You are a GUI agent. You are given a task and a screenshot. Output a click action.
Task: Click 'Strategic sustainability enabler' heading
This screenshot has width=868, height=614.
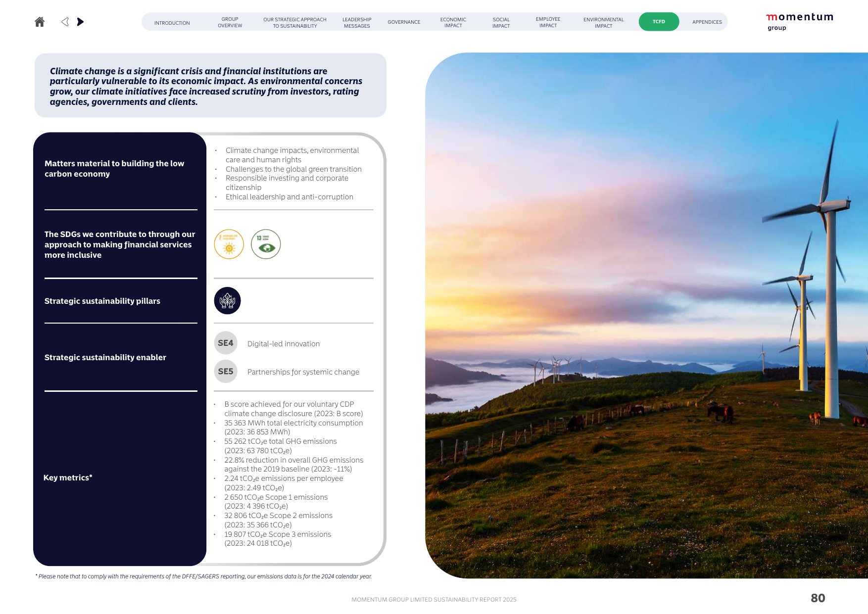tap(105, 357)
